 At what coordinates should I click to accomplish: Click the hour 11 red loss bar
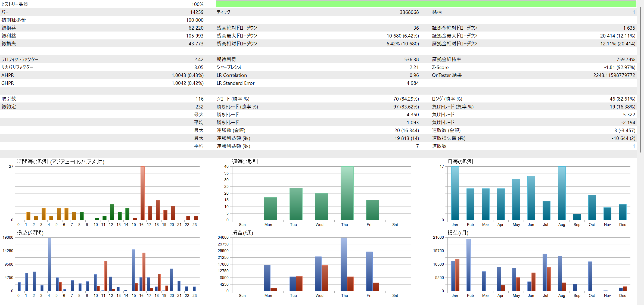click(x=106, y=276)
